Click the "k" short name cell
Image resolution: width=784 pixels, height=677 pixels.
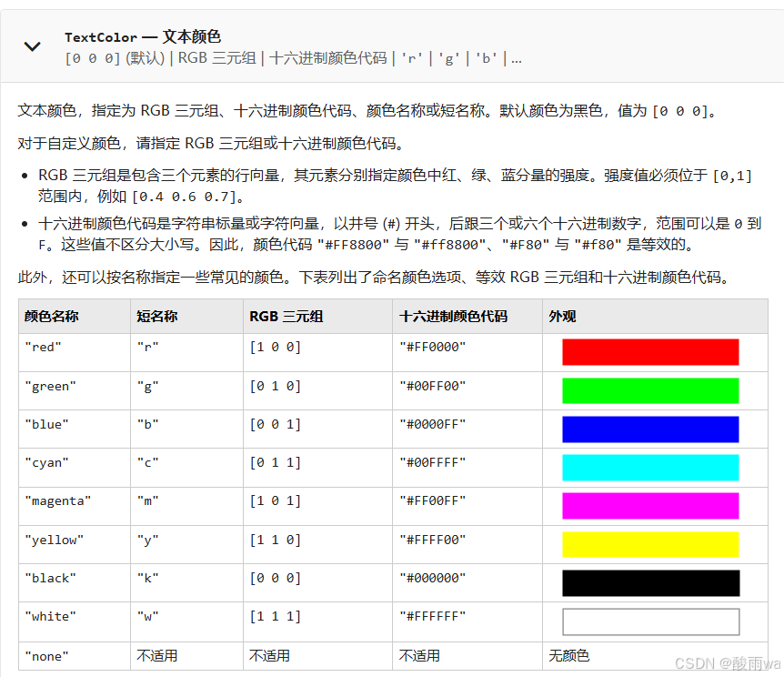click(x=187, y=583)
